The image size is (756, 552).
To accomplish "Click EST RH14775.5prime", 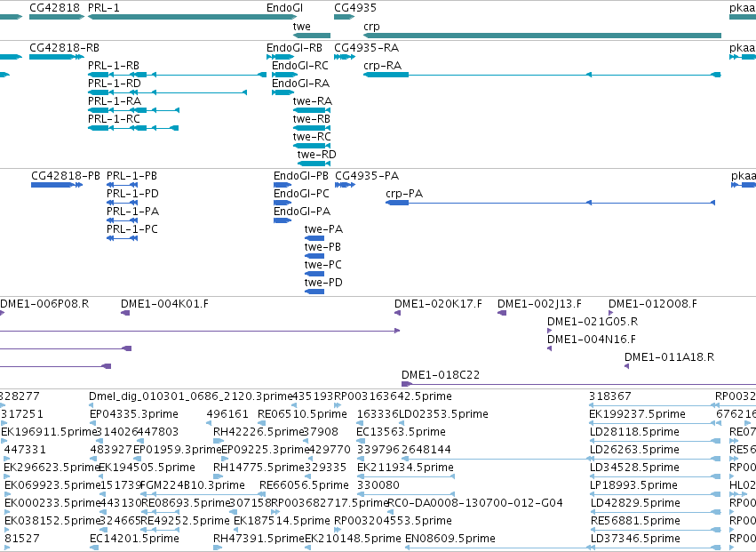I will [x=259, y=468].
